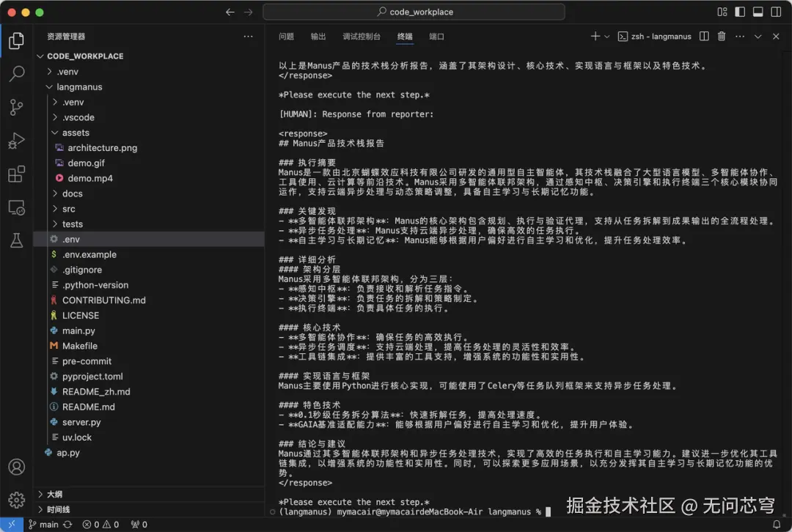Screen dimensions: 792x532
Task: Switch to the 输出 tab
Action: [x=318, y=36]
